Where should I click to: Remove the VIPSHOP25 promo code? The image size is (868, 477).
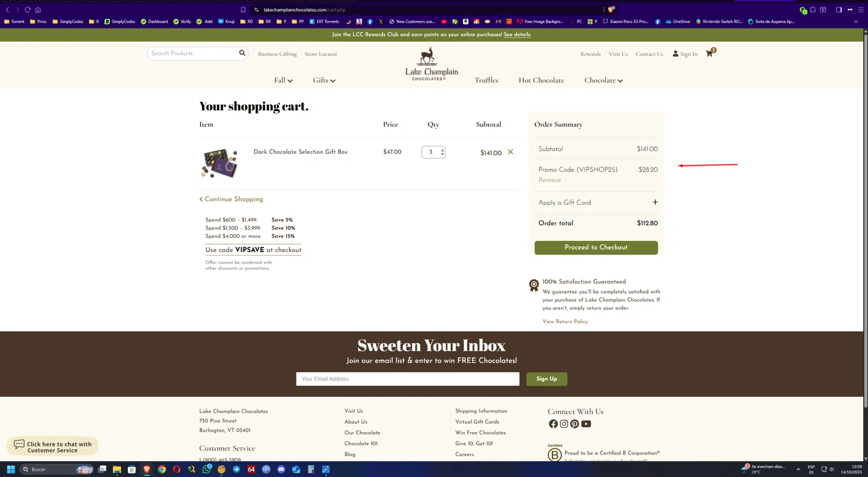pyautogui.click(x=550, y=180)
